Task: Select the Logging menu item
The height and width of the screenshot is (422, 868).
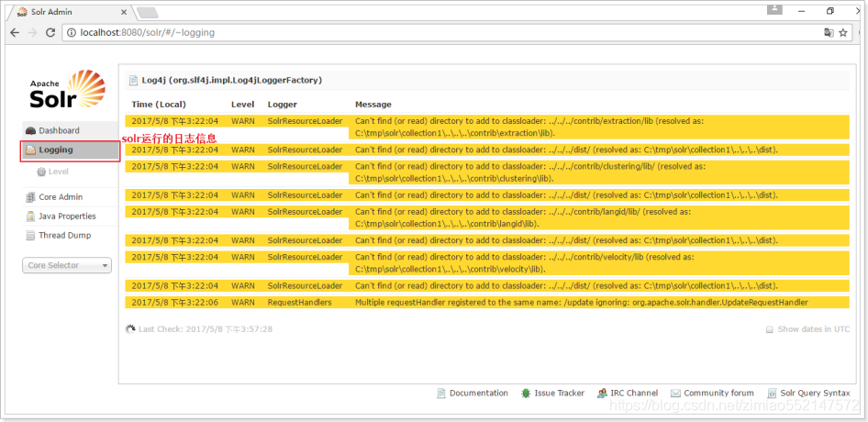Action: [71, 150]
